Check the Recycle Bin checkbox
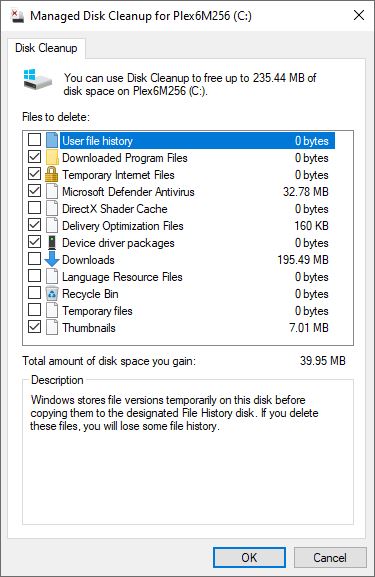Image resolution: width=375 pixels, height=577 pixels. (x=35, y=293)
